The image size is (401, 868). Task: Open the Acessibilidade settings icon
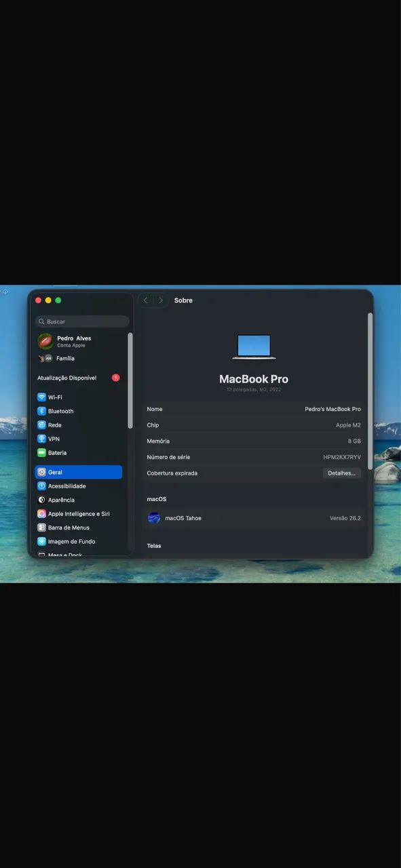point(41,486)
